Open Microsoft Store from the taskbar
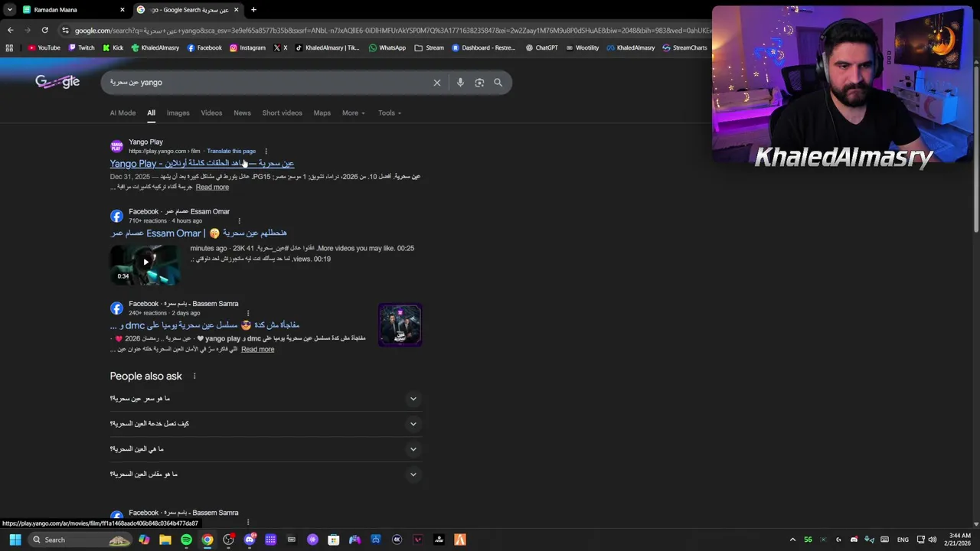Viewport: 980px width, 551px height. (x=334, y=540)
